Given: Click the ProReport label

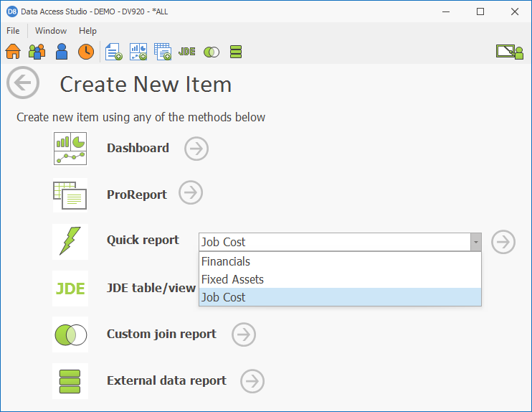Looking at the screenshot, I should [x=137, y=195].
